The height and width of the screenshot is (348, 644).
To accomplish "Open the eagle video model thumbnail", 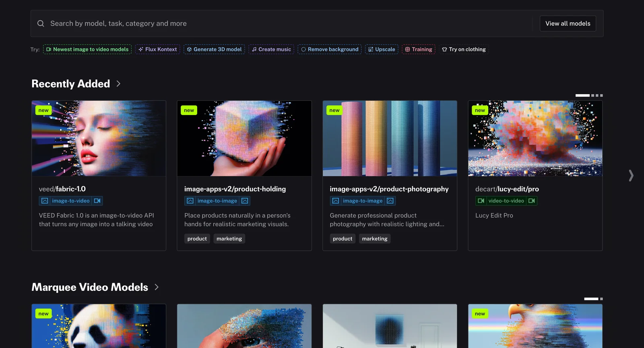I will tap(535, 326).
